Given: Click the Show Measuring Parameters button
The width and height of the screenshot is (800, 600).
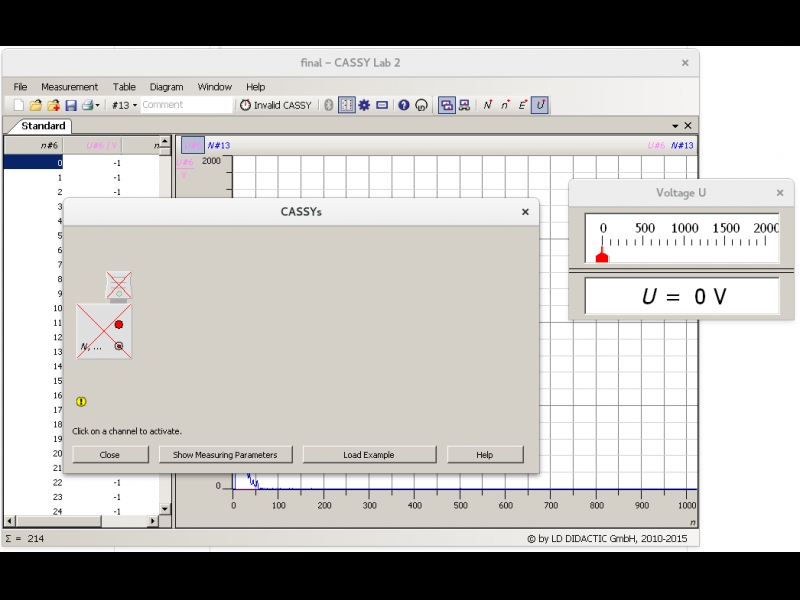Looking at the screenshot, I should coord(225,454).
